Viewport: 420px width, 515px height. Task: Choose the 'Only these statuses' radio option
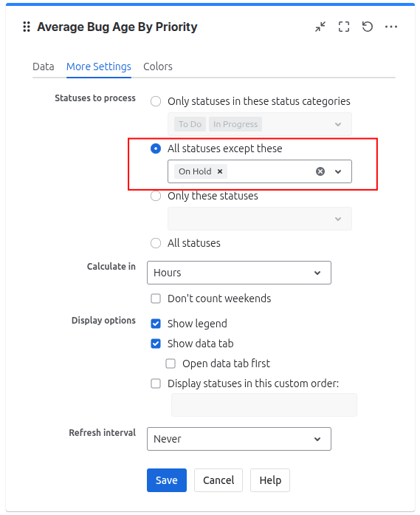tap(156, 196)
